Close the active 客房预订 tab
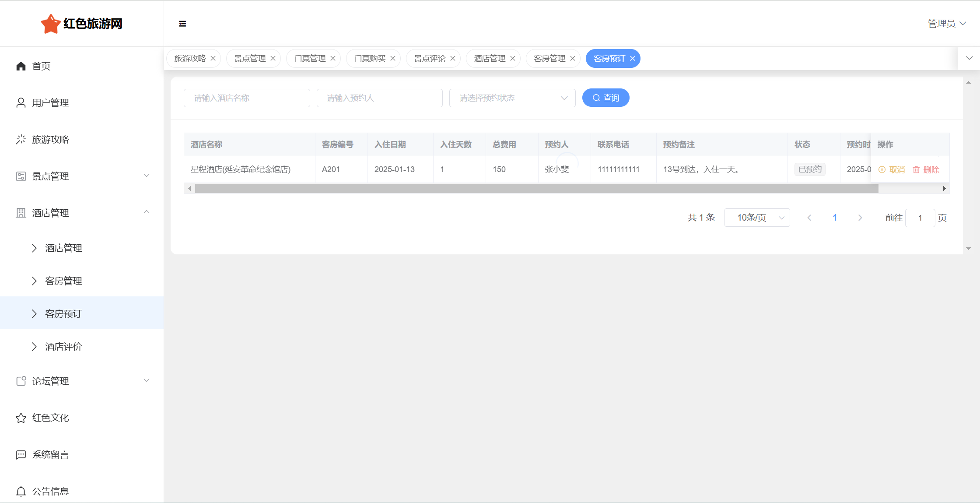980x503 pixels. click(633, 59)
